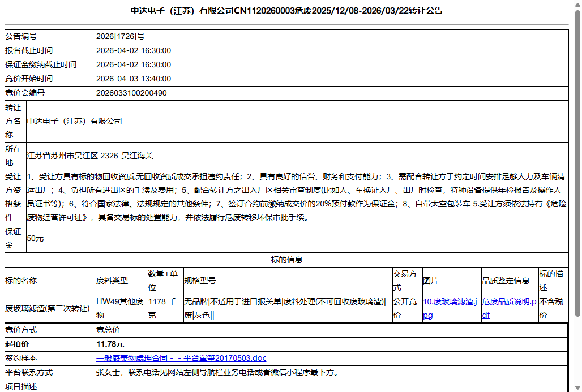
Task: Click the scrollbar up arrow
Action: point(578,5)
